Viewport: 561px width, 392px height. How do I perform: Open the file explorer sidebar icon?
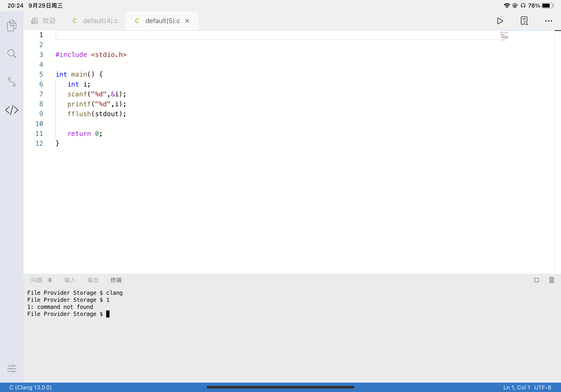(x=12, y=25)
